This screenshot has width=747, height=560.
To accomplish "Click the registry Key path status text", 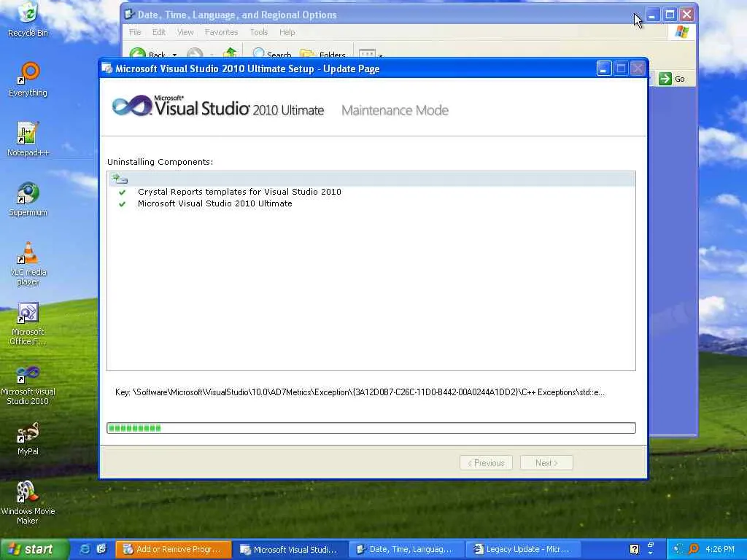I will [360, 392].
